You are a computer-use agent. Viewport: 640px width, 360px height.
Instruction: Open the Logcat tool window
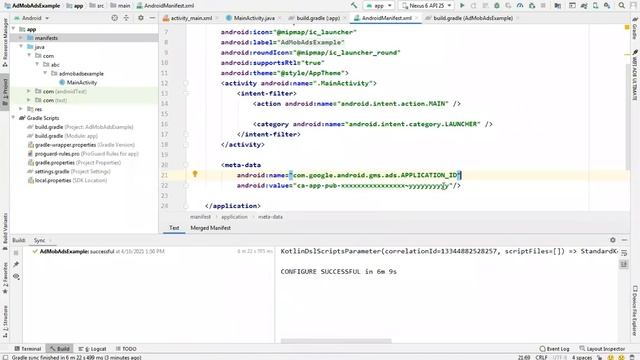pos(93,349)
